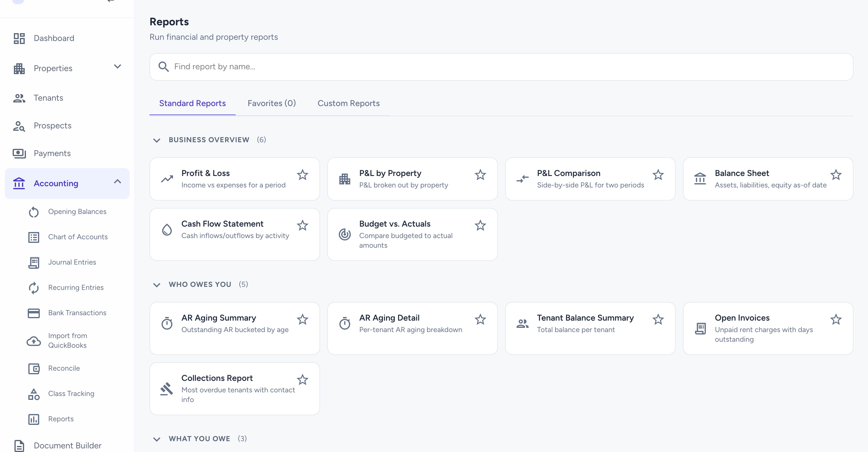Screen dimensions: 868x452
Task: Star the Collections Report card
Action: (303, 380)
